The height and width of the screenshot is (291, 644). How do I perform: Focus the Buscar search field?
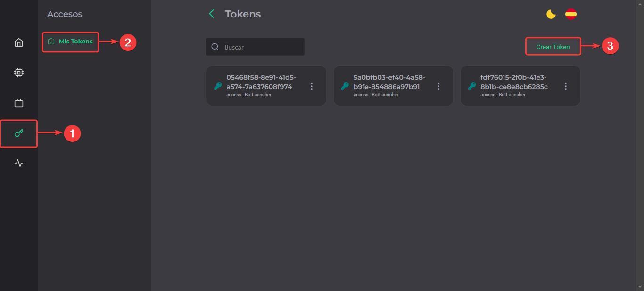point(255,47)
